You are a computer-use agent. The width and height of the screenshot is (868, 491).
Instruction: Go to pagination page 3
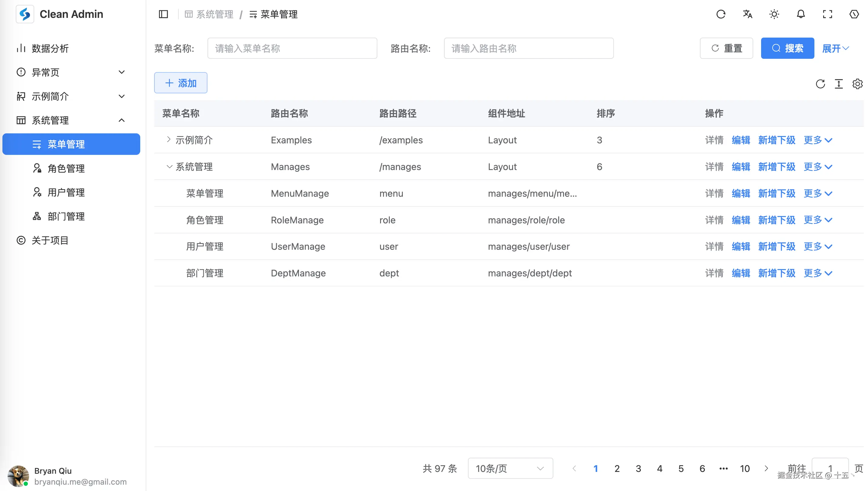(638, 468)
